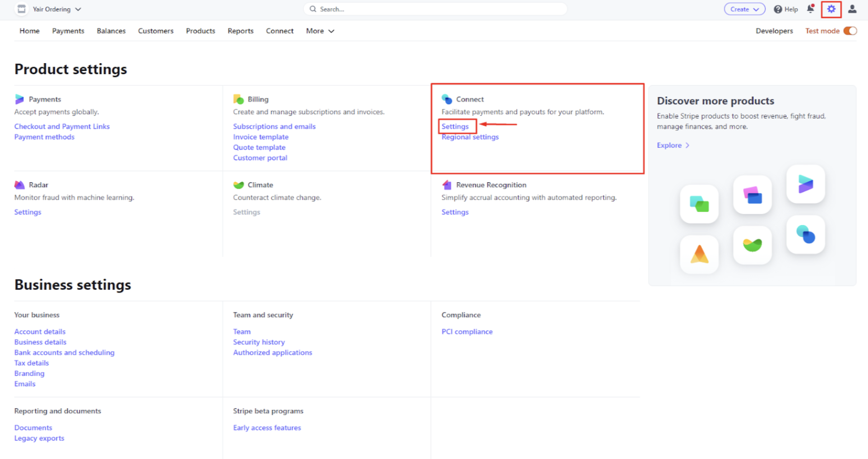This screenshot has width=868, height=459.
Task: Open Subscriptions and emails settings
Action: click(274, 127)
